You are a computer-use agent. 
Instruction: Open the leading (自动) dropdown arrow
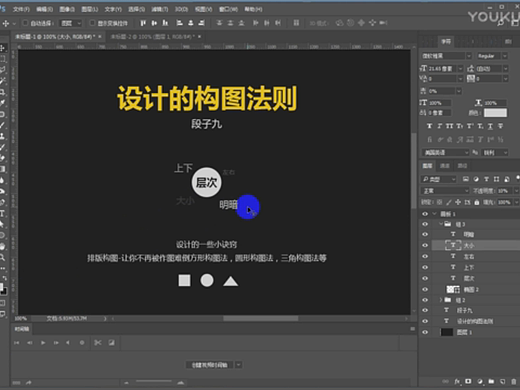coord(505,69)
